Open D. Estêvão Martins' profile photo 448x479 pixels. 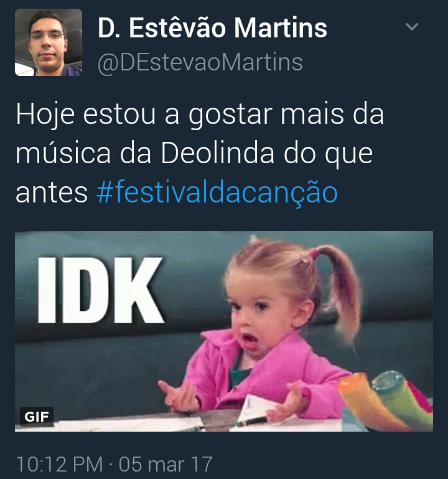(49, 42)
